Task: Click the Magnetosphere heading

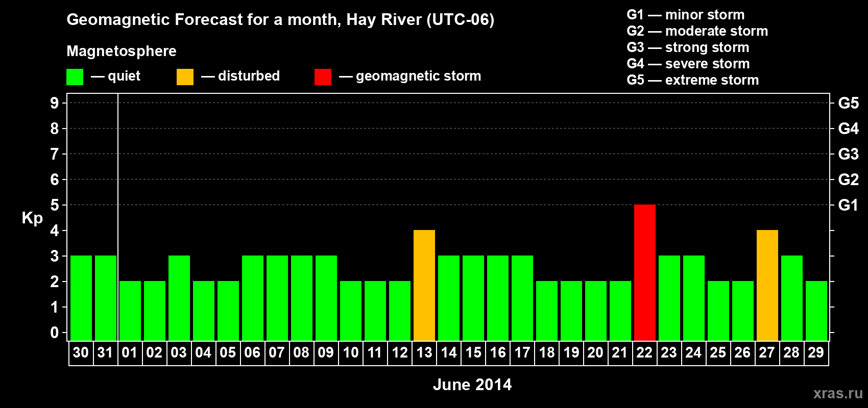Action: click(122, 52)
